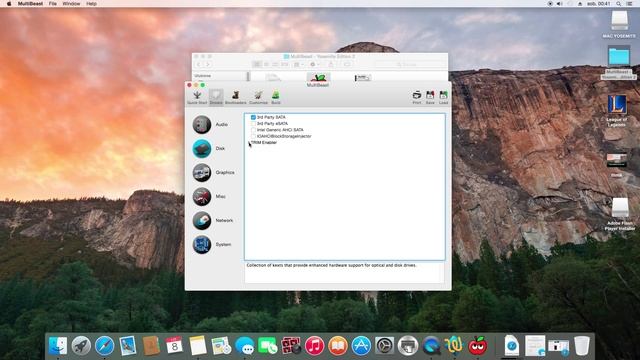Tick Intel Generic AHCI SATA checkbox
This screenshot has width=640, height=360.
coord(253,130)
